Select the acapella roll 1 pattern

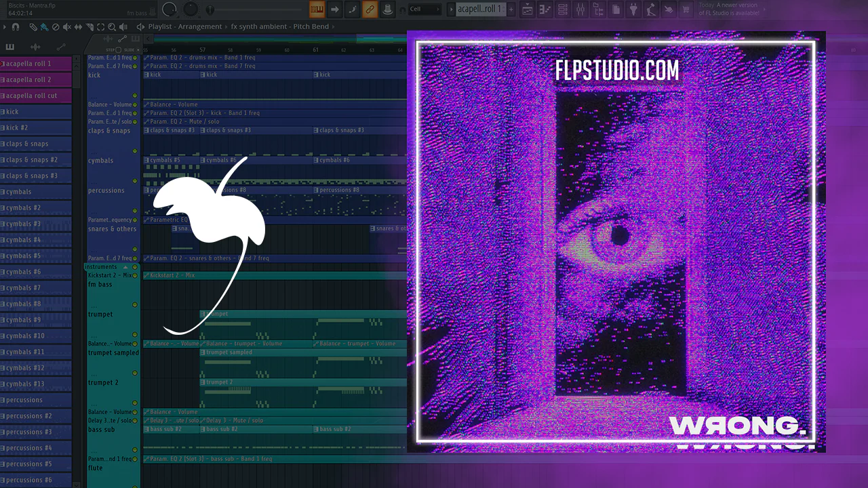pos(36,64)
